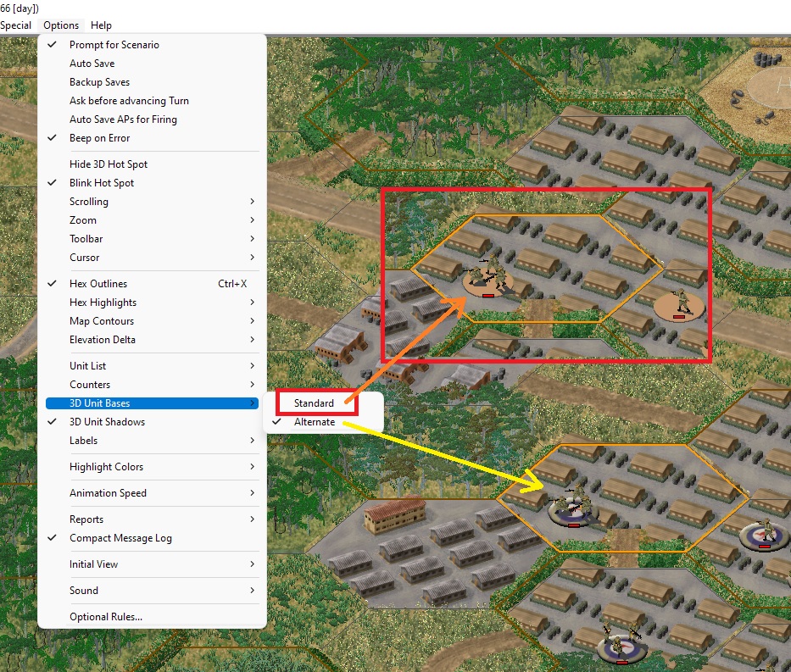Toggle Compact Message Log option
Image resolution: width=791 pixels, height=672 pixels.
[x=152, y=538]
